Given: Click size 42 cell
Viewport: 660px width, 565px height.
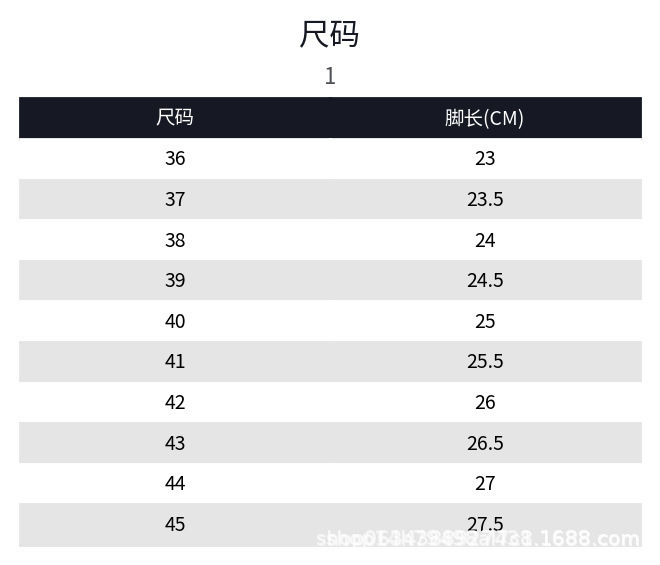Looking at the screenshot, I should click(x=175, y=402).
